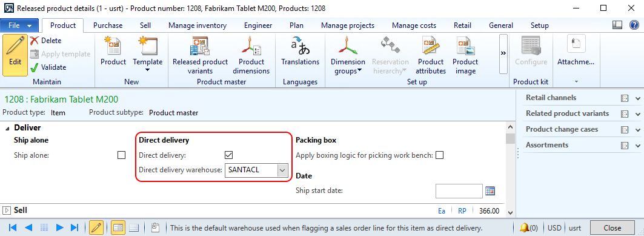Viewport: 644px width, 236px height.
Task: Click the notification bell icon in status bar
Action: click(524, 228)
